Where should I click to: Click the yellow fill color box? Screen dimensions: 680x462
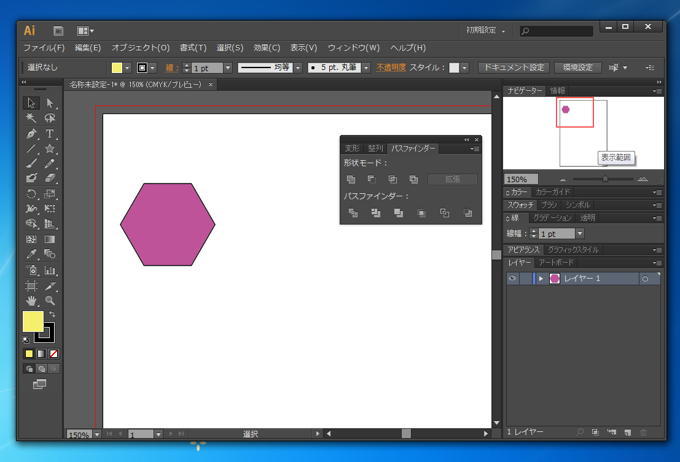coord(33,321)
